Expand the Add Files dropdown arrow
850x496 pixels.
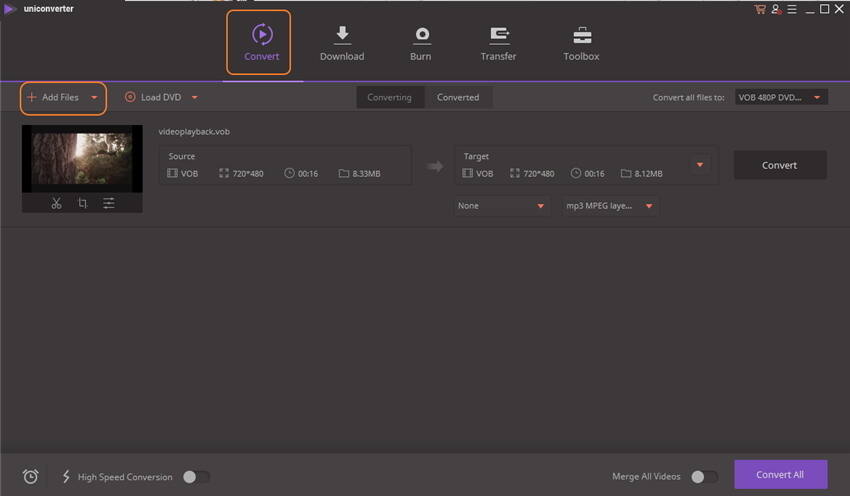[x=94, y=98]
